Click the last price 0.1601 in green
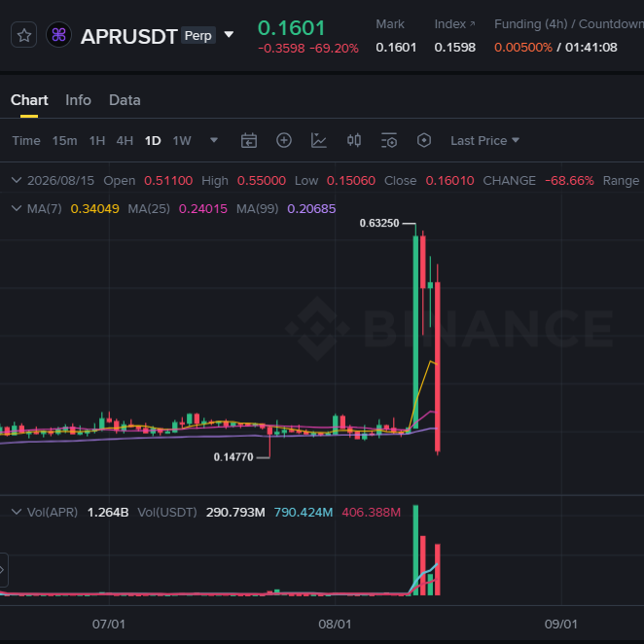644x644 pixels. (291, 28)
